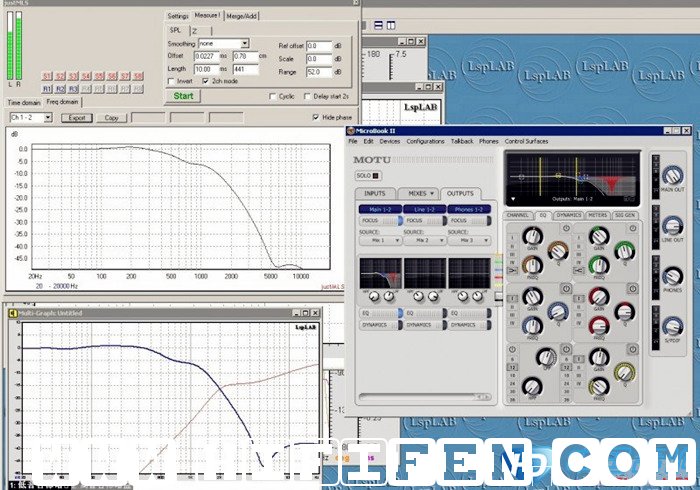Click the S1 store button
This screenshot has width=700, height=490.
47,76
